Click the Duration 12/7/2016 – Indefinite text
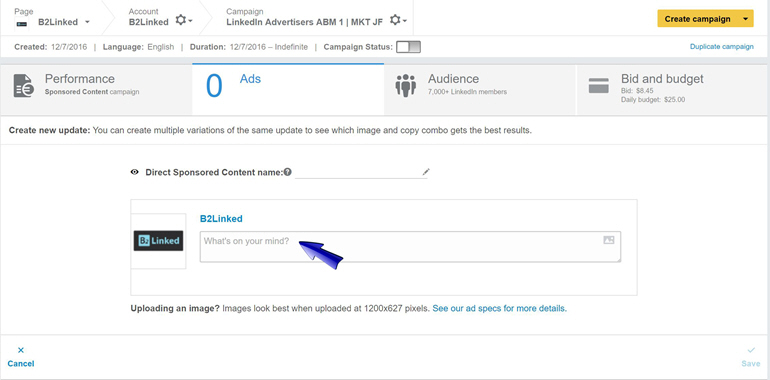Screen dimensions: 770x380 tap(249, 47)
